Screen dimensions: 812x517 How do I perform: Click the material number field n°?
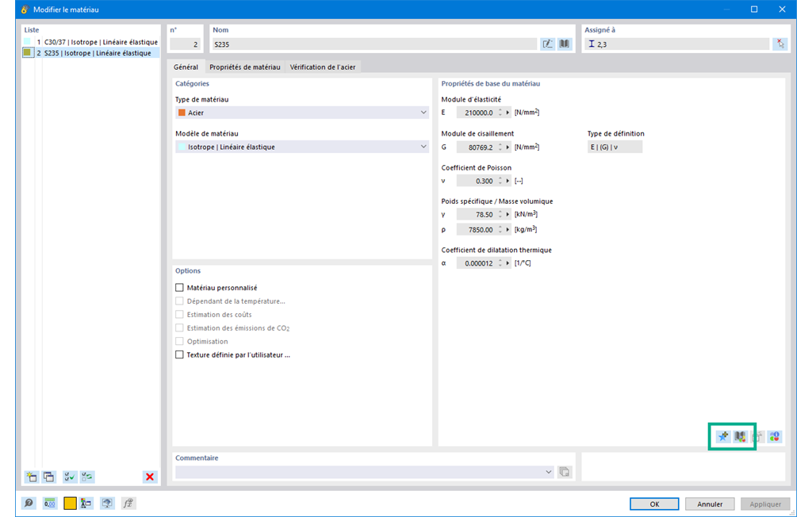(186, 44)
